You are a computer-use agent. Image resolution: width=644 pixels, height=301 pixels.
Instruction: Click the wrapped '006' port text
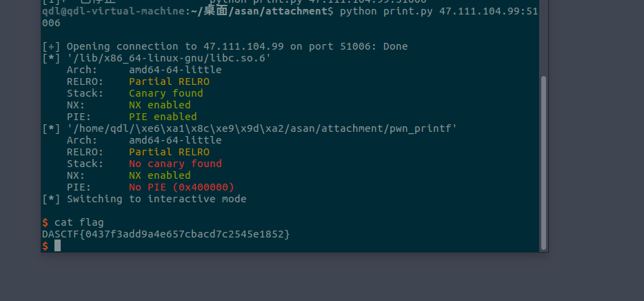click(51, 23)
